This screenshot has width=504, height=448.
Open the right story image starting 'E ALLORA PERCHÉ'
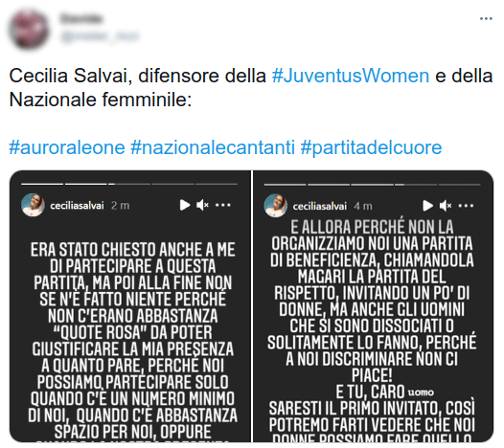(374, 306)
